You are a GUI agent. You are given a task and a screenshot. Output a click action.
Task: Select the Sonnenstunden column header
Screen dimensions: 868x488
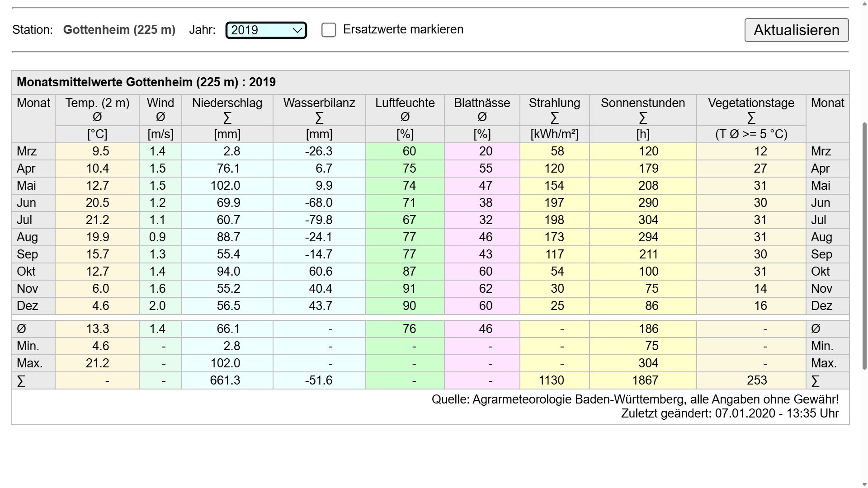tap(642, 103)
